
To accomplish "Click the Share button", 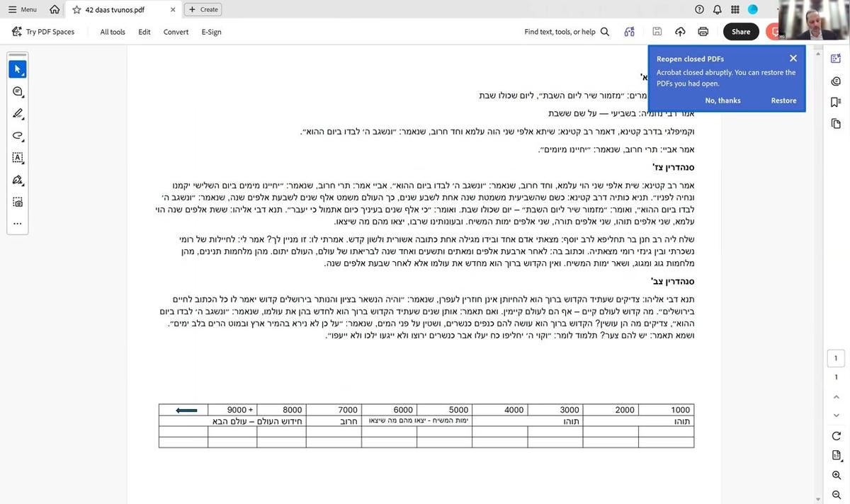I will pos(740,32).
